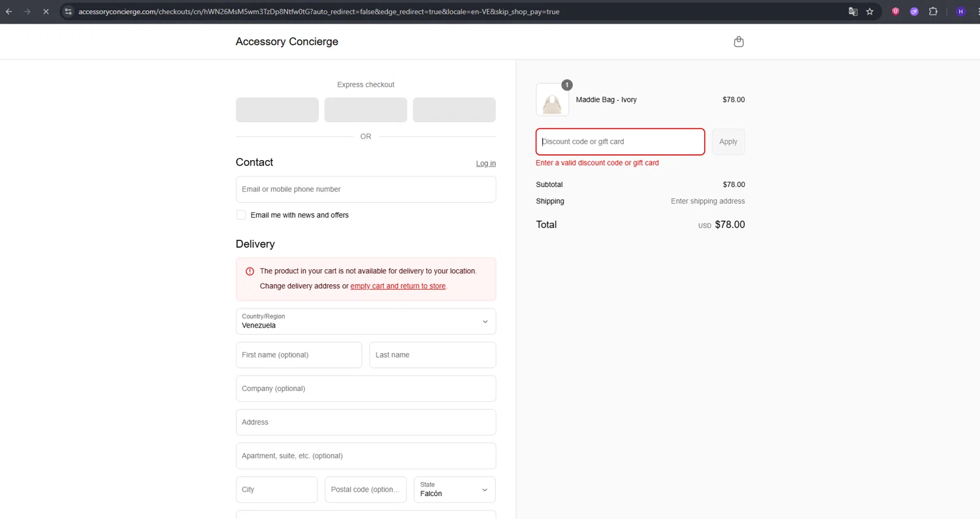Image resolution: width=980 pixels, height=519 pixels.
Task: Click the delivery error alert icon
Action: pyautogui.click(x=250, y=271)
